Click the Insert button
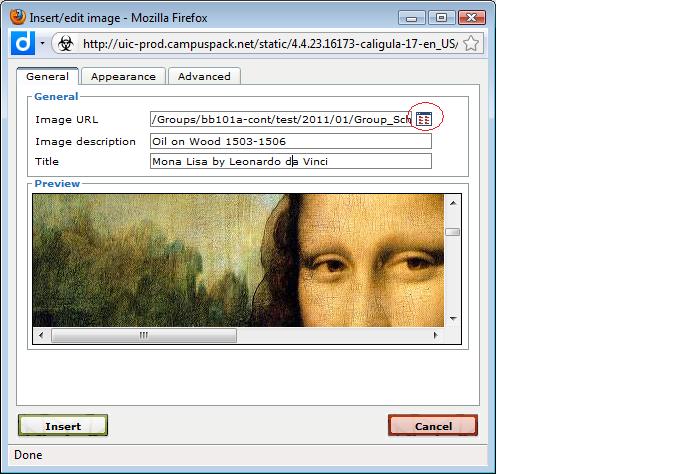The height and width of the screenshot is (474, 695). (x=63, y=426)
